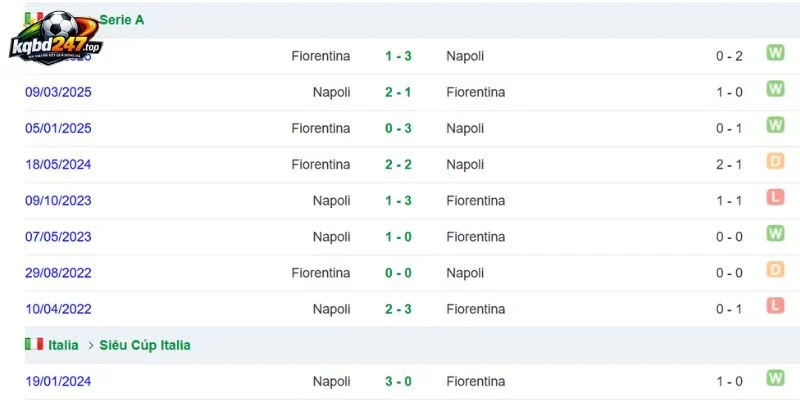Click the 3 - 0 Super Cup score

click(398, 382)
